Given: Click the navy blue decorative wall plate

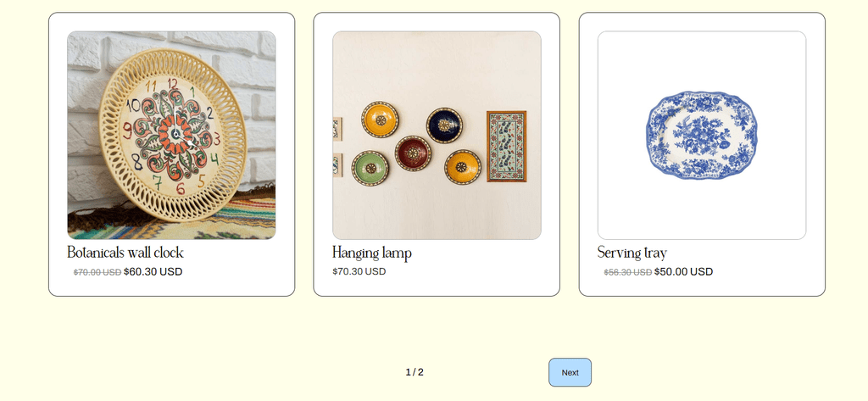Looking at the screenshot, I should point(444,125).
